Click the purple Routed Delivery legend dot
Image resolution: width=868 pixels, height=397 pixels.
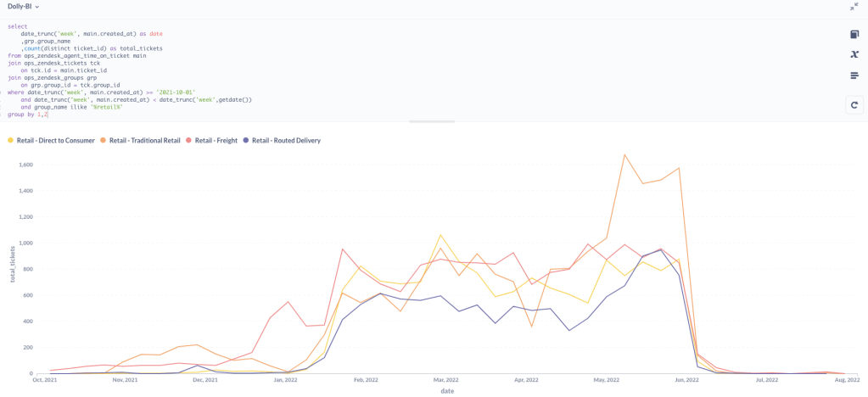click(x=247, y=140)
